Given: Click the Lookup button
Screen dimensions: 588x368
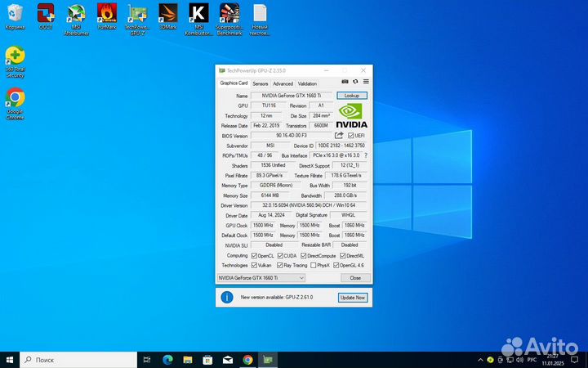Looking at the screenshot, I should [352, 96].
